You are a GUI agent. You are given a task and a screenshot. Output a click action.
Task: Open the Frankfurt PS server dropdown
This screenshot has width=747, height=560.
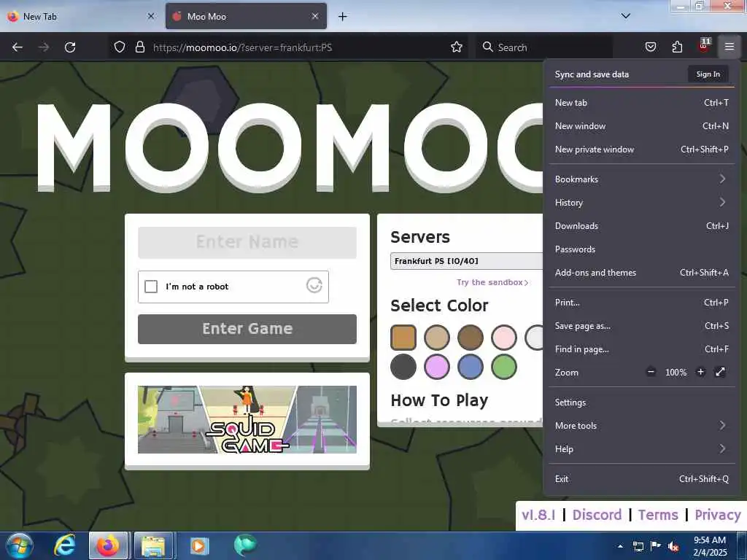click(466, 261)
